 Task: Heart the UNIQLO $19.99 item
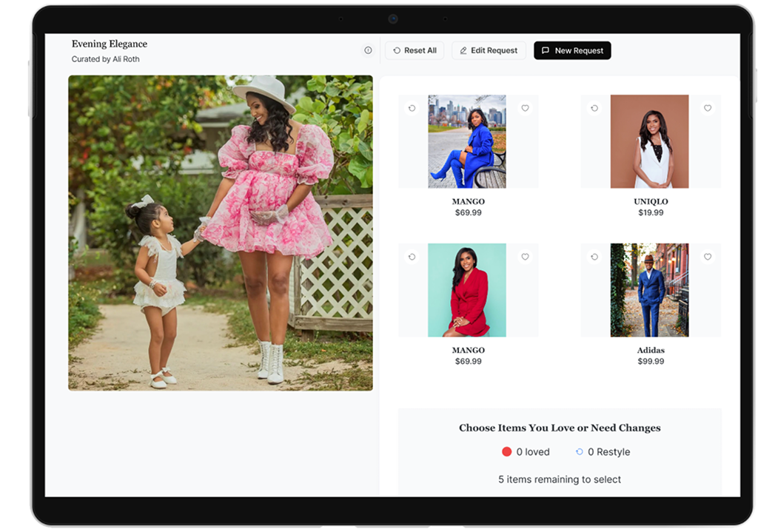(707, 108)
